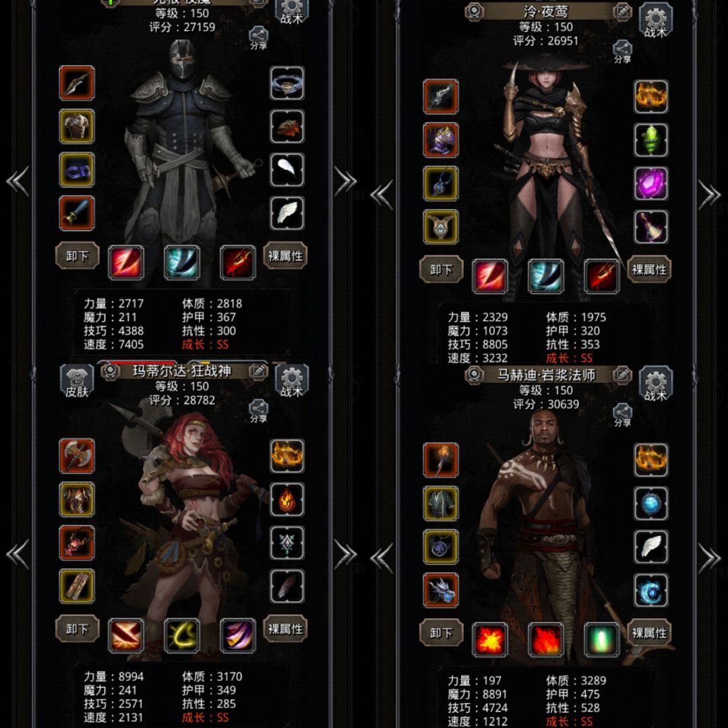The image size is (728, 728).
Task: Share 冷·夜莺 via the 分享 icon
Action: click(622, 51)
